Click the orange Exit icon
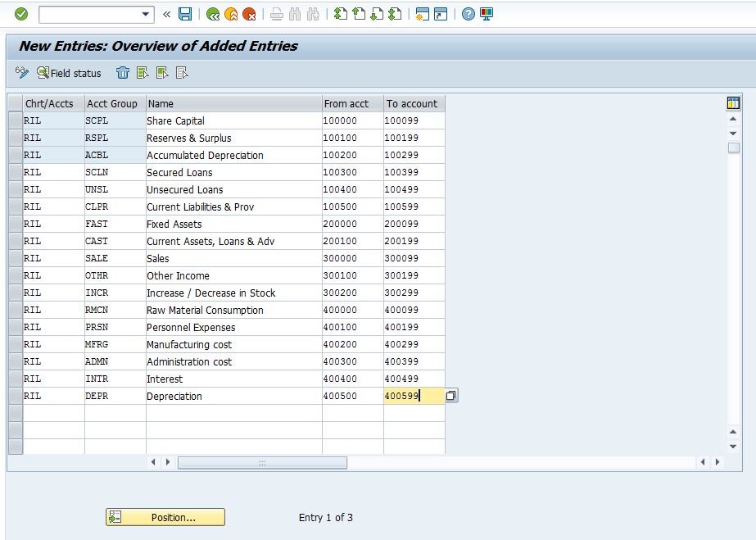 (x=231, y=15)
